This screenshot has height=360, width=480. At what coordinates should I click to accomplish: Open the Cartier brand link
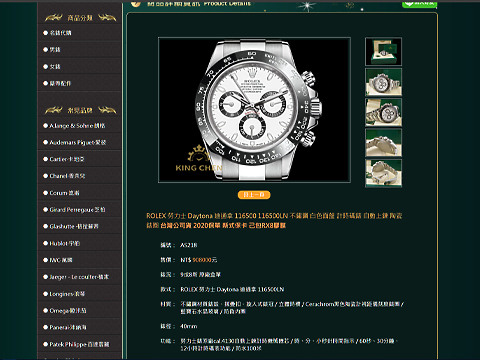click(x=67, y=159)
